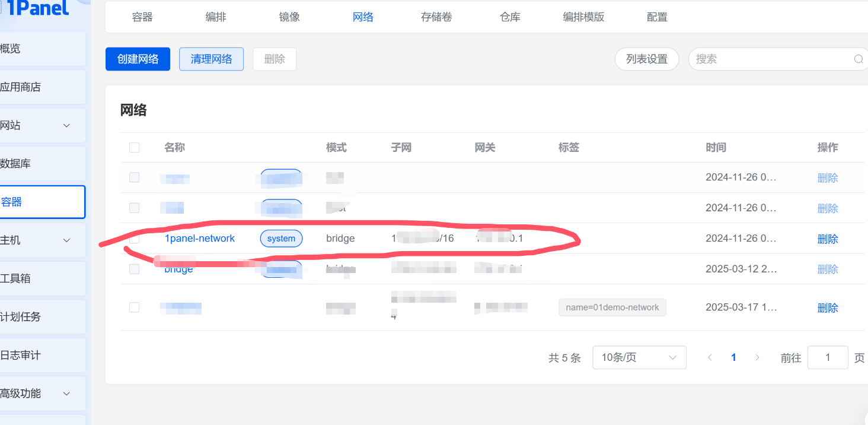Click the 清理网络 button
Screen dimensions: 868x425
(211, 59)
